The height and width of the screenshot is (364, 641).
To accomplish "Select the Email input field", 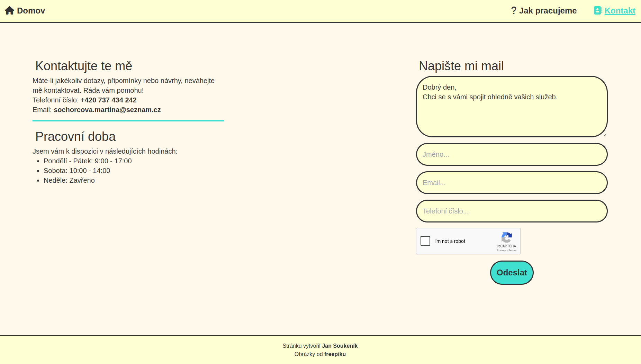I will pyautogui.click(x=512, y=183).
